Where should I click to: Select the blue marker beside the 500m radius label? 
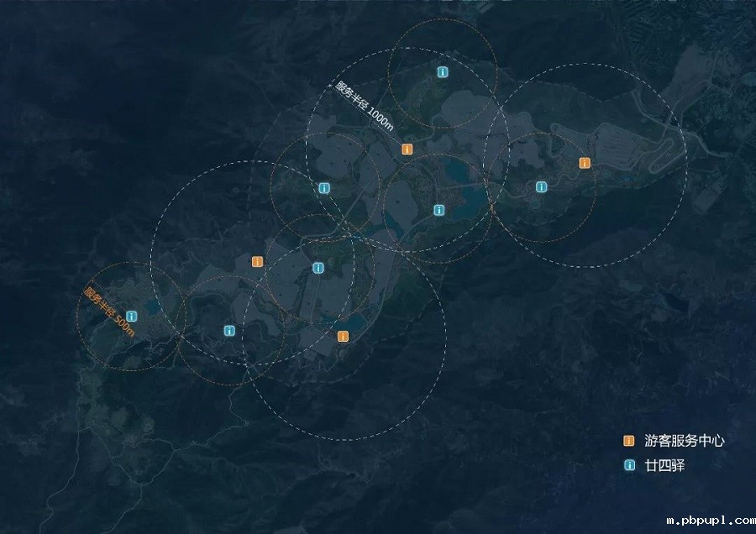[x=131, y=316]
